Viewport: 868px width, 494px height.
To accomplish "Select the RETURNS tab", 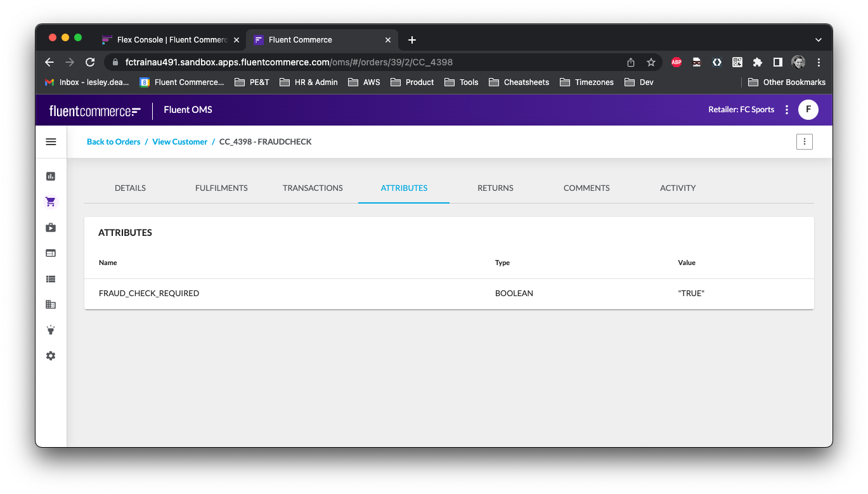I will click(495, 188).
